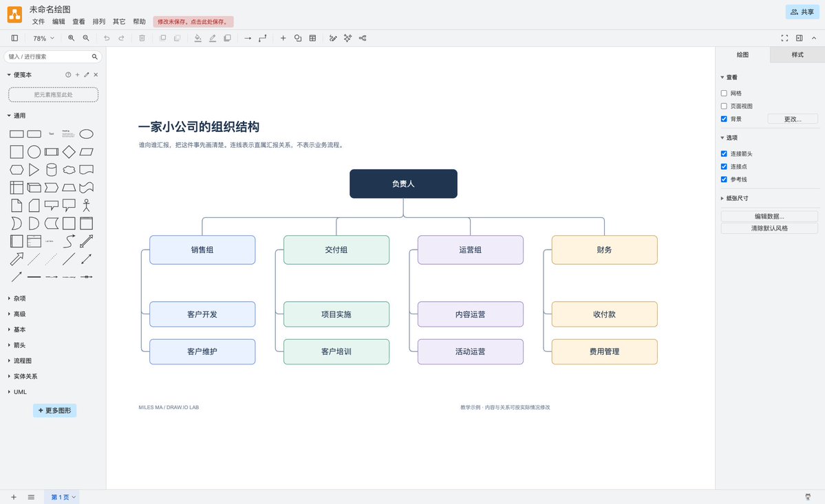
Task: Close the scratchpad with the X icon
Action: point(96,75)
